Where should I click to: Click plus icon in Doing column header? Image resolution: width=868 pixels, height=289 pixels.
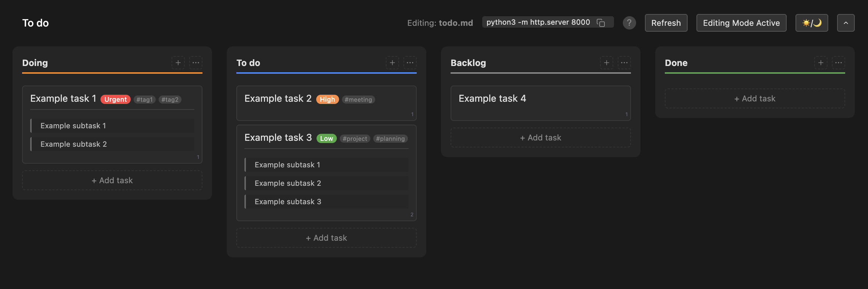[x=178, y=63]
